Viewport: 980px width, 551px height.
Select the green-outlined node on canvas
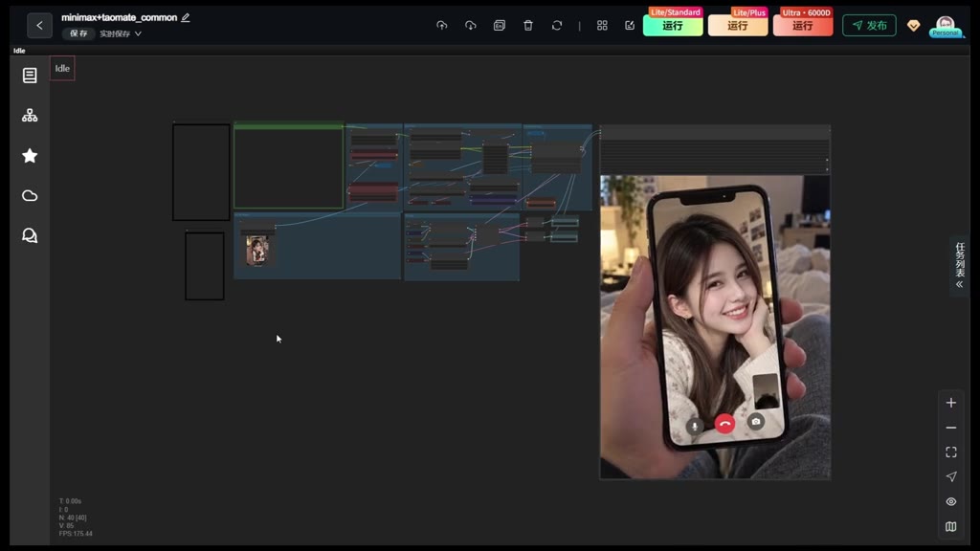(x=289, y=166)
